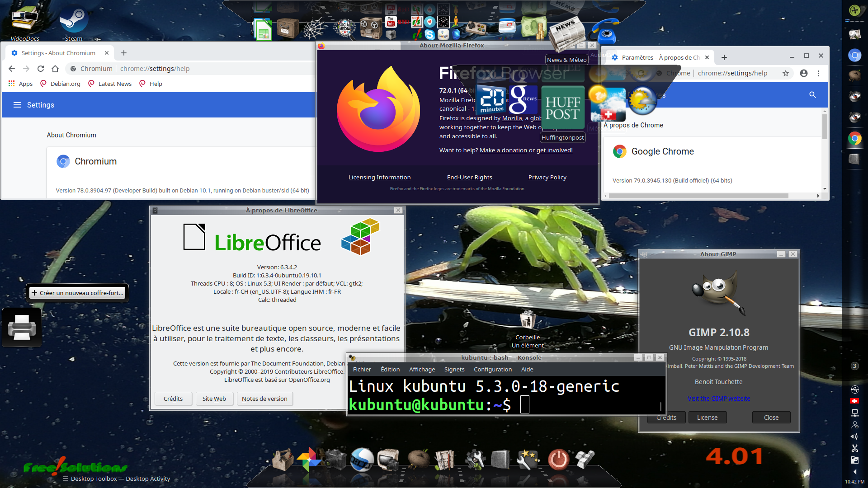The width and height of the screenshot is (868, 488).
Task: Open the Apps shortcut in bookmarks bar
Action: [21, 84]
